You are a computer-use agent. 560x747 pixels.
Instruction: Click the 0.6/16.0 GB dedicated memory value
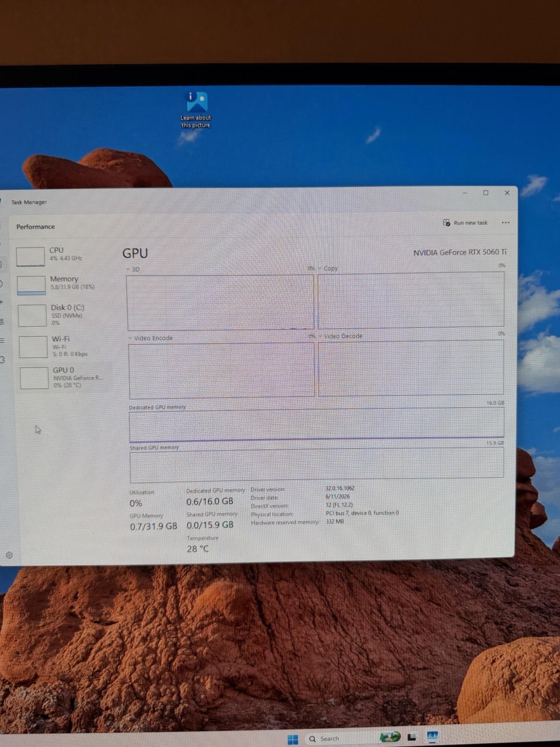(210, 501)
